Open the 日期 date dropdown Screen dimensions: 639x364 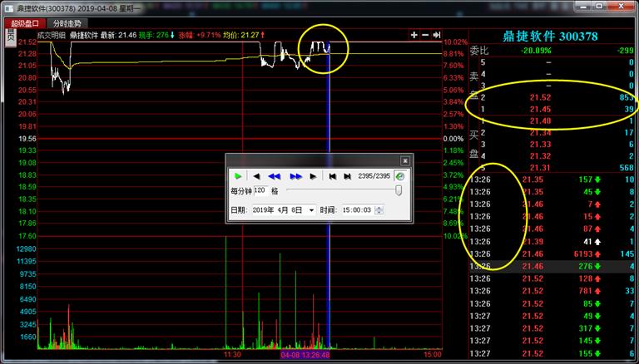tap(311, 210)
